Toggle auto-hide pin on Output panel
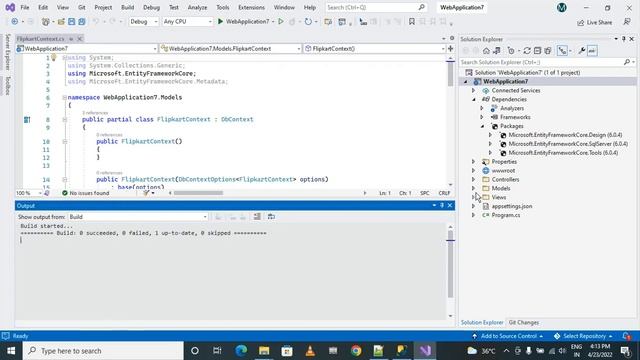Image resolution: width=640 pixels, height=360 pixels. click(x=442, y=205)
